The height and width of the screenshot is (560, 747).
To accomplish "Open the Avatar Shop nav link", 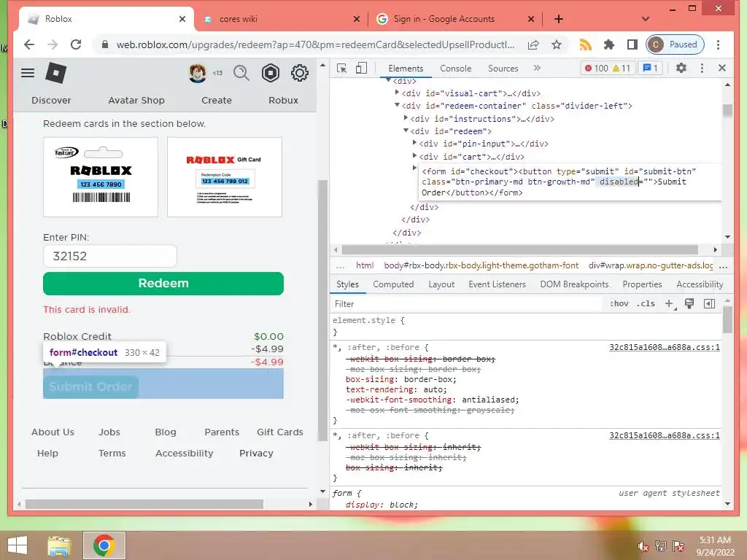I will point(136,101).
